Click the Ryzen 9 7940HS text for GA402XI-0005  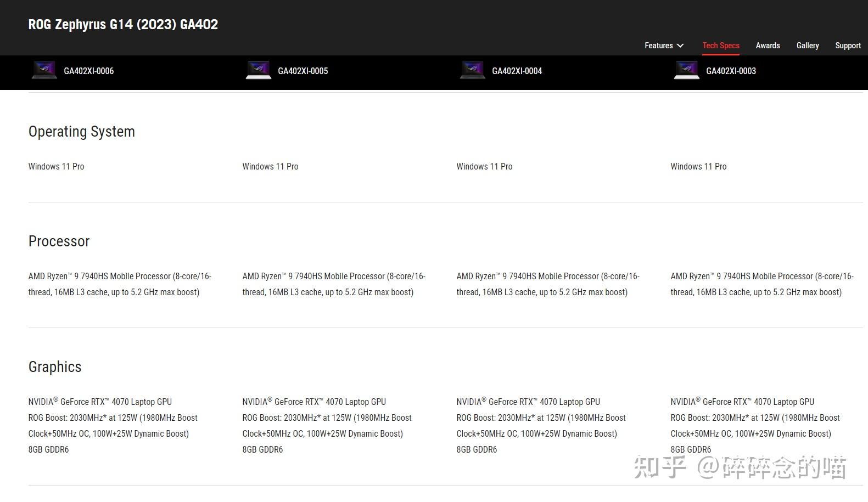pos(334,284)
